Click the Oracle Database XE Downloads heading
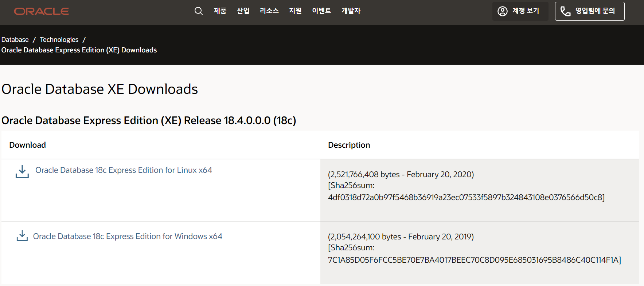Image resolution: width=644 pixels, height=286 pixels. [99, 89]
